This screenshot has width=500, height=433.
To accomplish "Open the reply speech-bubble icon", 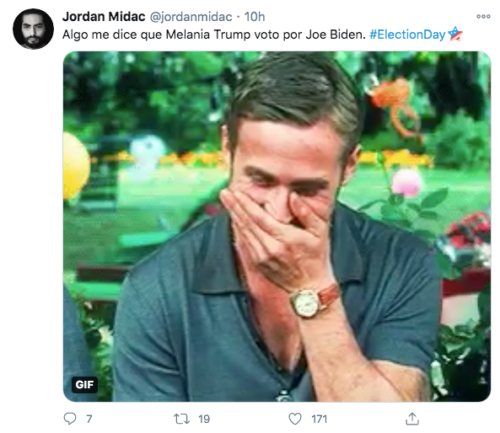I will point(70,418).
